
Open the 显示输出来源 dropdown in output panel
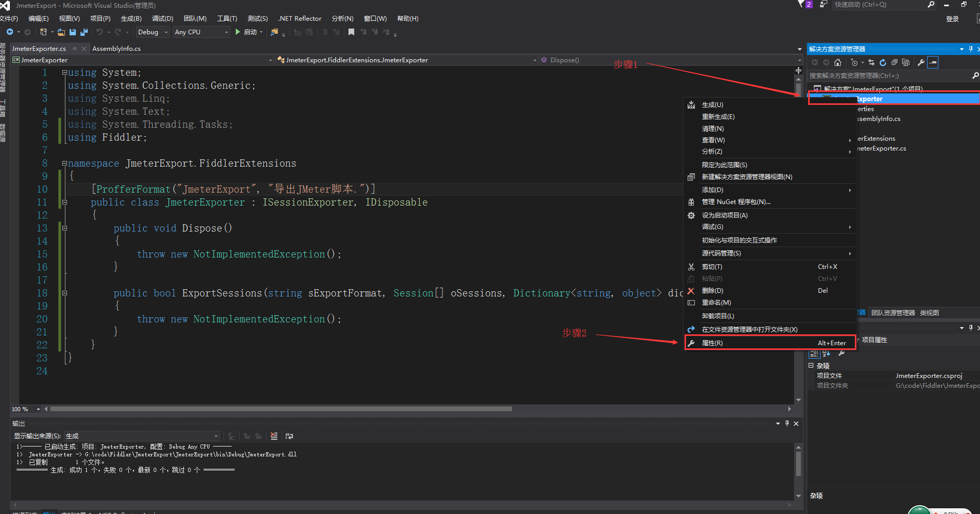(x=214, y=436)
